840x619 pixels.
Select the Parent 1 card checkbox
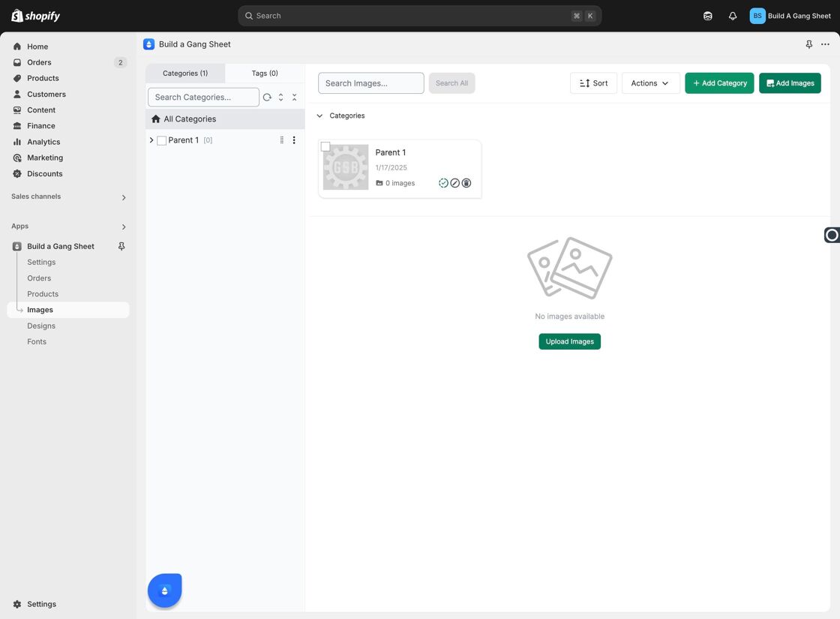325,146
